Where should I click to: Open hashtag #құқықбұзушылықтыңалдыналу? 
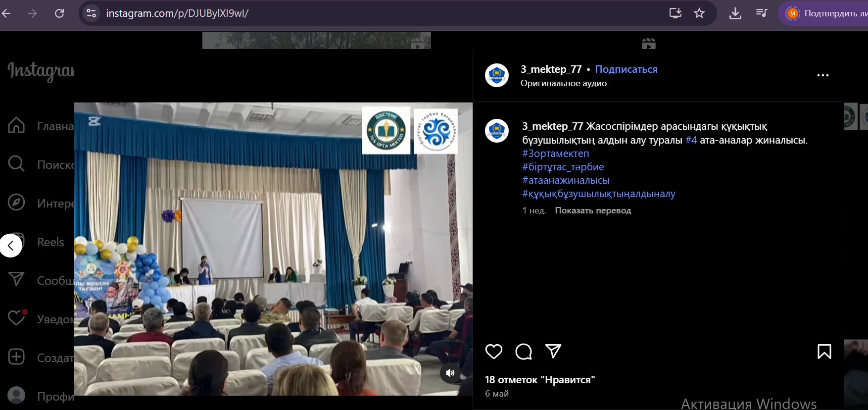pyautogui.click(x=599, y=194)
